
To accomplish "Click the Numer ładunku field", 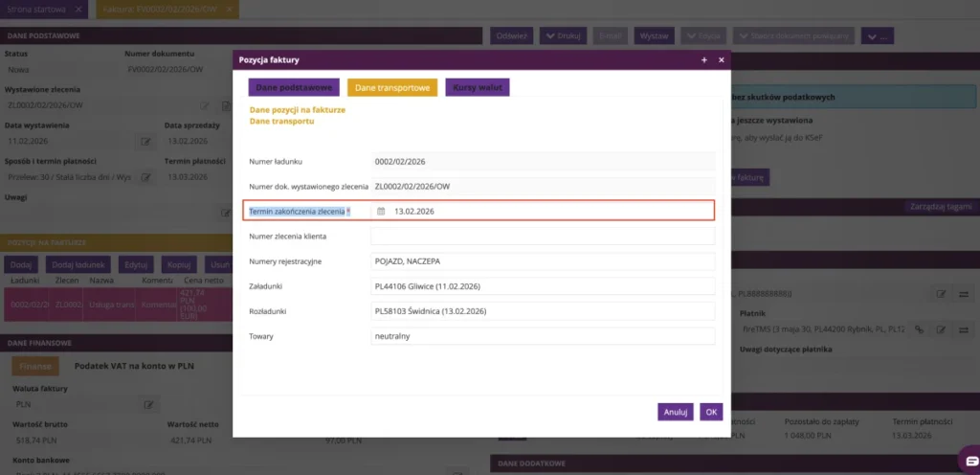I will (543, 161).
